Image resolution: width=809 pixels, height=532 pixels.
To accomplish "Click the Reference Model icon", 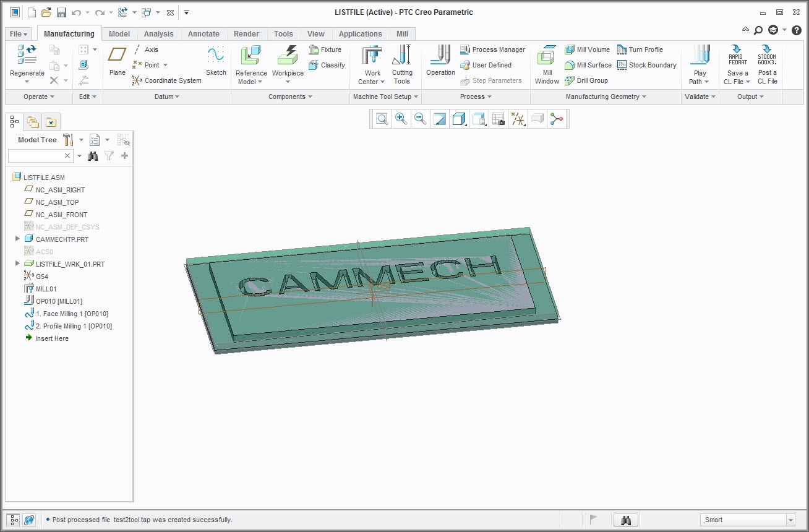I will 250,56.
